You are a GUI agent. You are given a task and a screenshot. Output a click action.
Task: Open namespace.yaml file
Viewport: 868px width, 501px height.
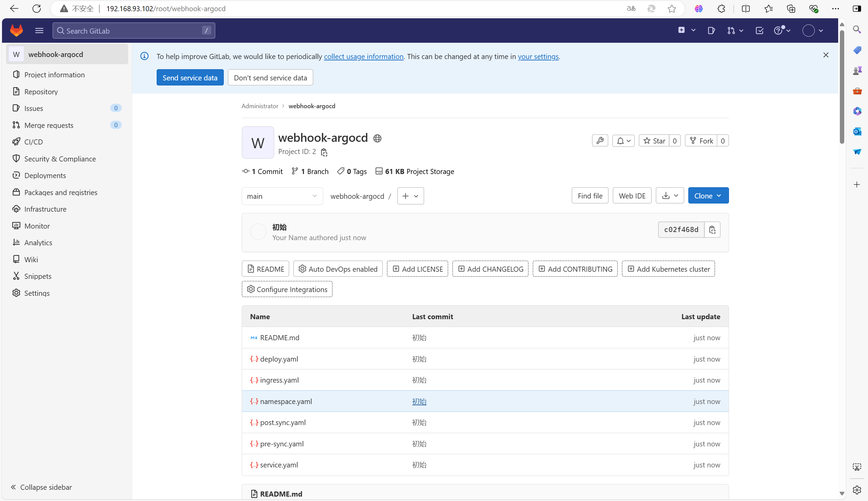[286, 401]
